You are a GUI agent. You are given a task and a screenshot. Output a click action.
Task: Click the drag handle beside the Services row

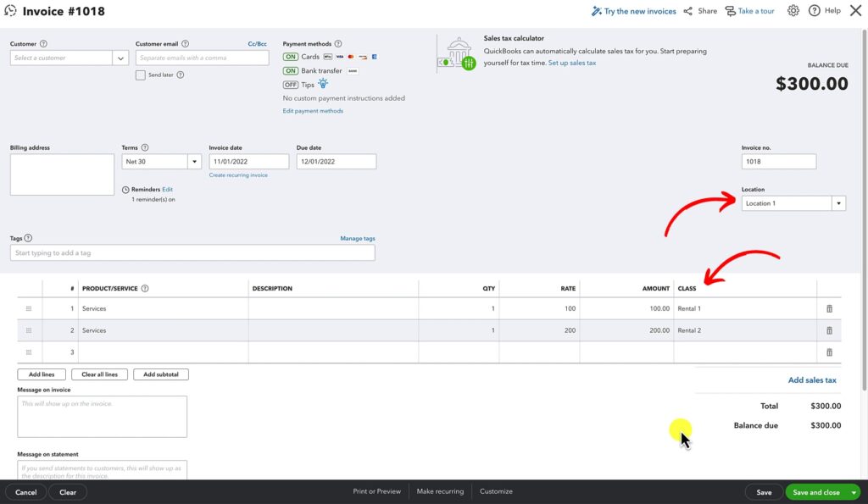tap(30, 307)
